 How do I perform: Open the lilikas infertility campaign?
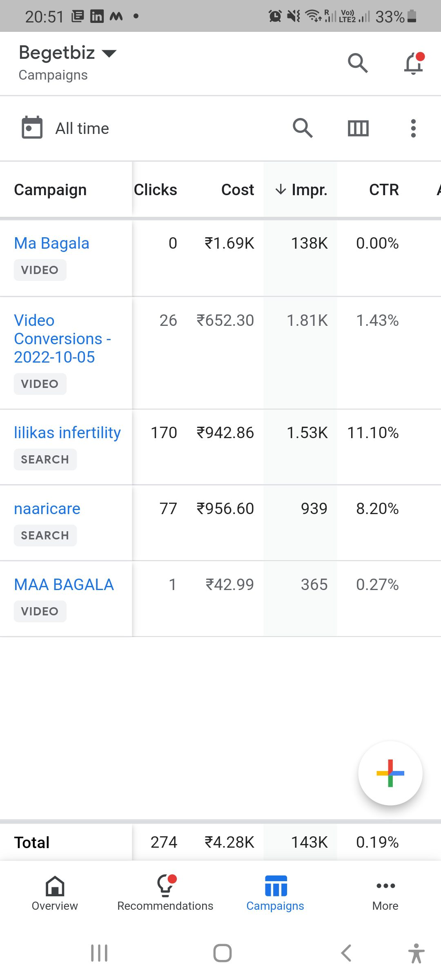coord(67,433)
